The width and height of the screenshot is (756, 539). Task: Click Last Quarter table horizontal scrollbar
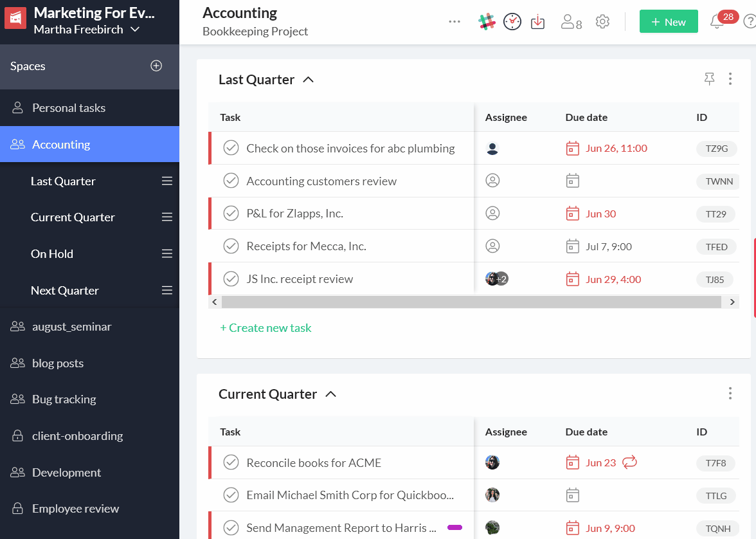471,302
